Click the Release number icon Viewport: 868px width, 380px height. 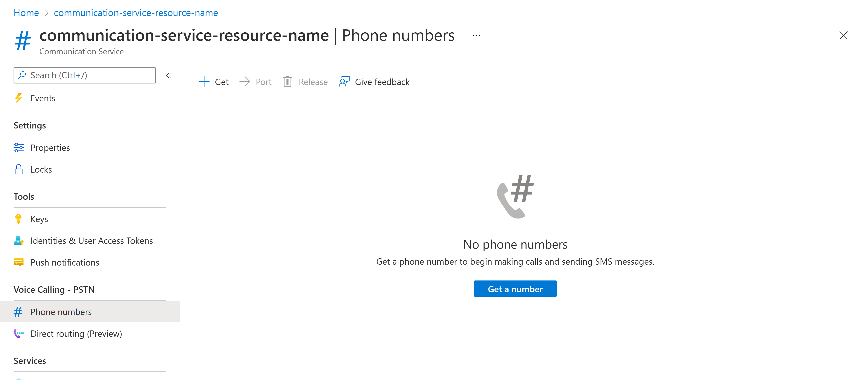click(x=288, y=81)
